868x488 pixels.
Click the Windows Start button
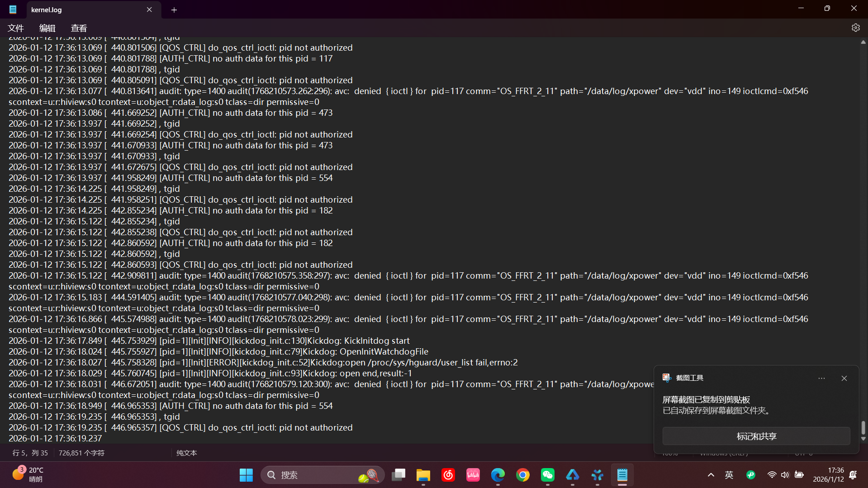246,475
